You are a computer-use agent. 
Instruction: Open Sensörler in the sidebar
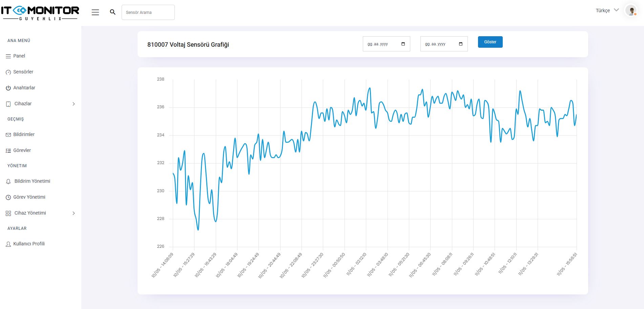click(23, 72)
